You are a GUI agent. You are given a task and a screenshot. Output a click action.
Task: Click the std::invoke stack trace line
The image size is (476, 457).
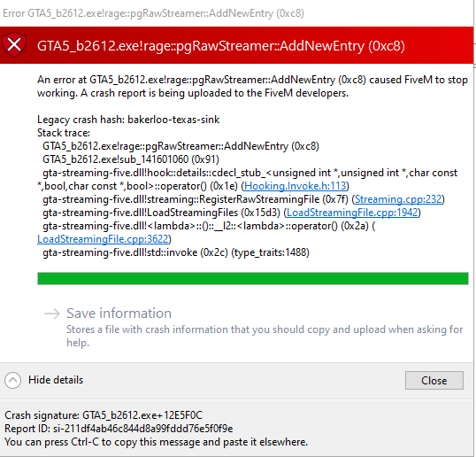pos(176,252)
